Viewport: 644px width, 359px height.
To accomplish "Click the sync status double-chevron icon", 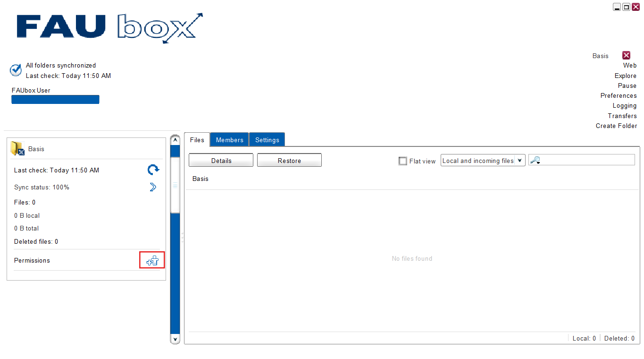I will pos(153,187).
